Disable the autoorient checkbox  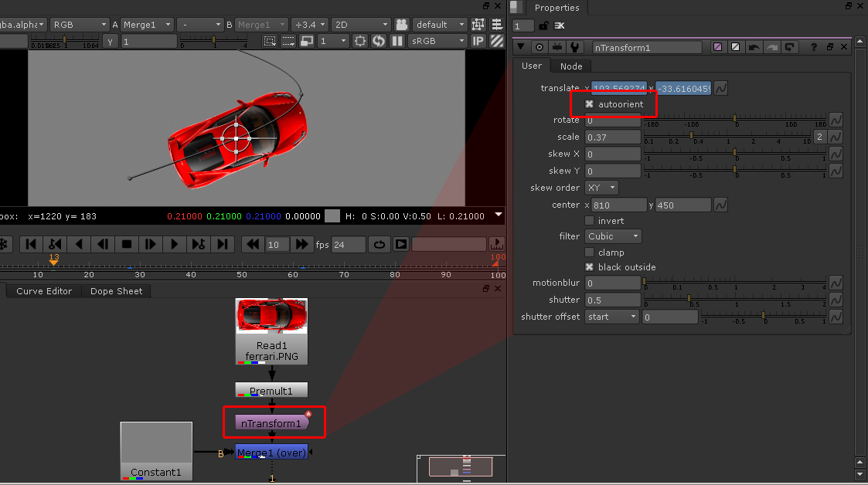590,103
